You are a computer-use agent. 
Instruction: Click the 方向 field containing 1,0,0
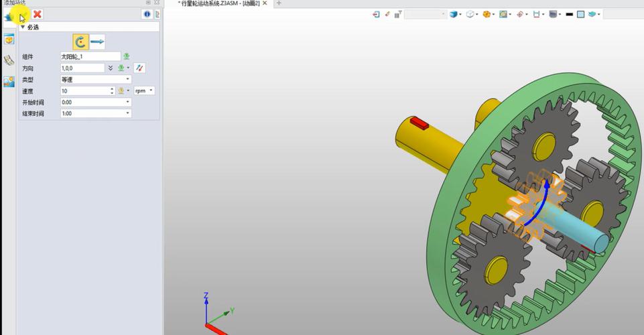click(x=82, y=68)
